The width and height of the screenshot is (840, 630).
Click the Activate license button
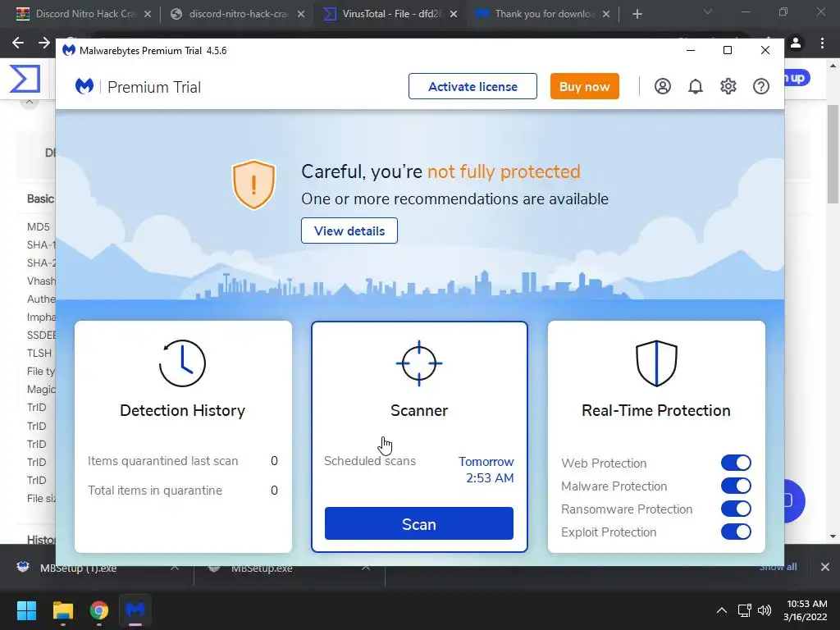coord(472,86)
